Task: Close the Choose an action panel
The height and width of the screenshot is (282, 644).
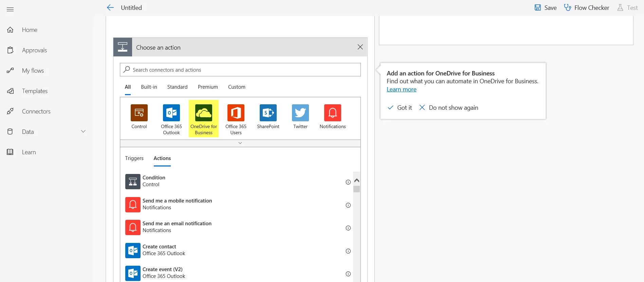Action: pos(360,47)
